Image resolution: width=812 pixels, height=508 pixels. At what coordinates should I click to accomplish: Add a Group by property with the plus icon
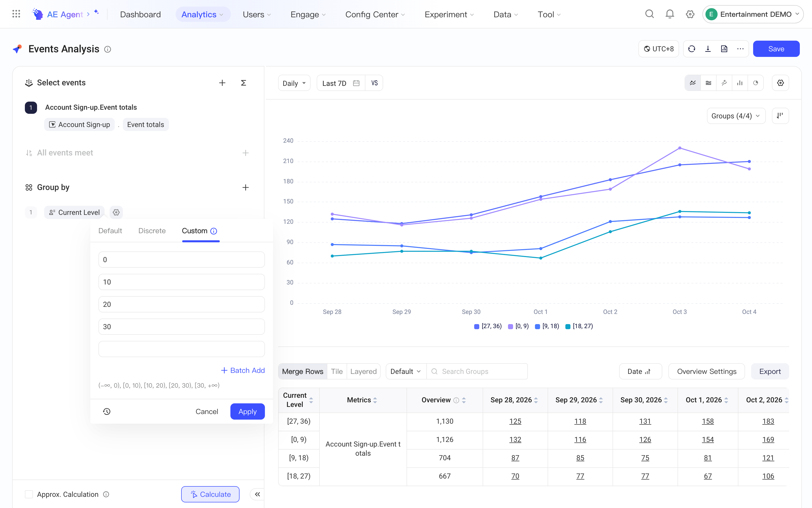(246, 187)
